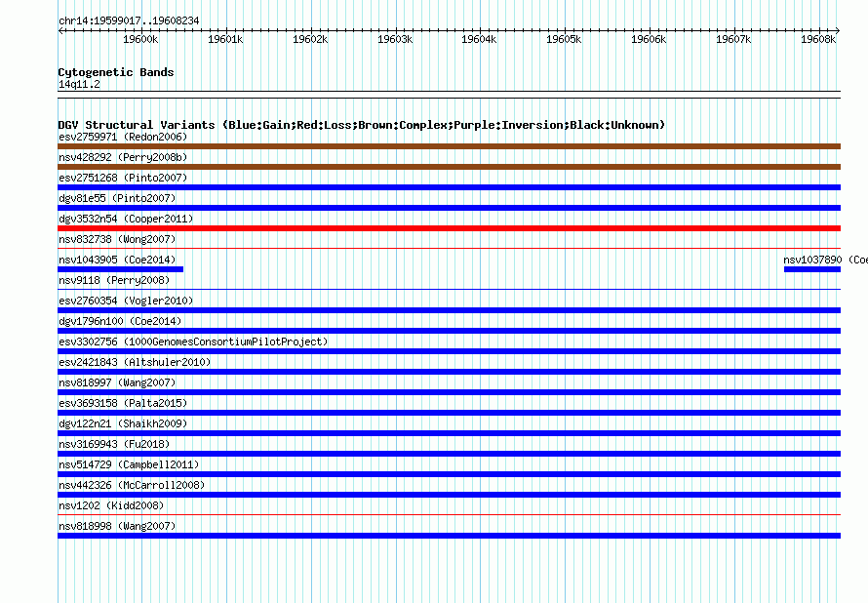
Task: Click the nsv1037890 blue bar near the track's end
Action: 812,269
